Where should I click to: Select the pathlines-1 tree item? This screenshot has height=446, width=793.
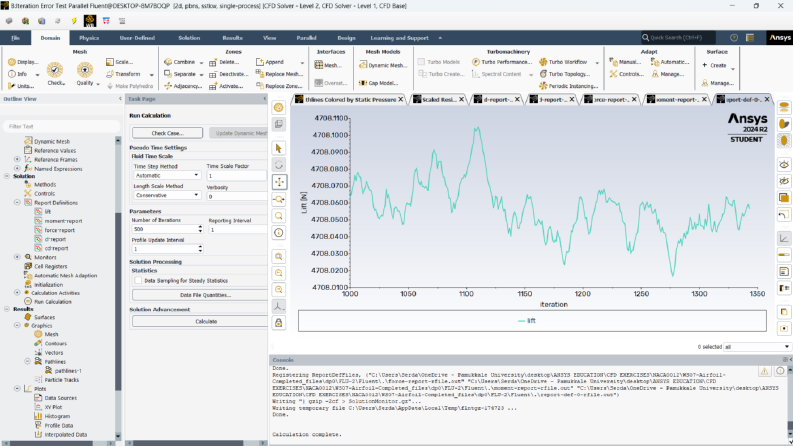[68, 371]
